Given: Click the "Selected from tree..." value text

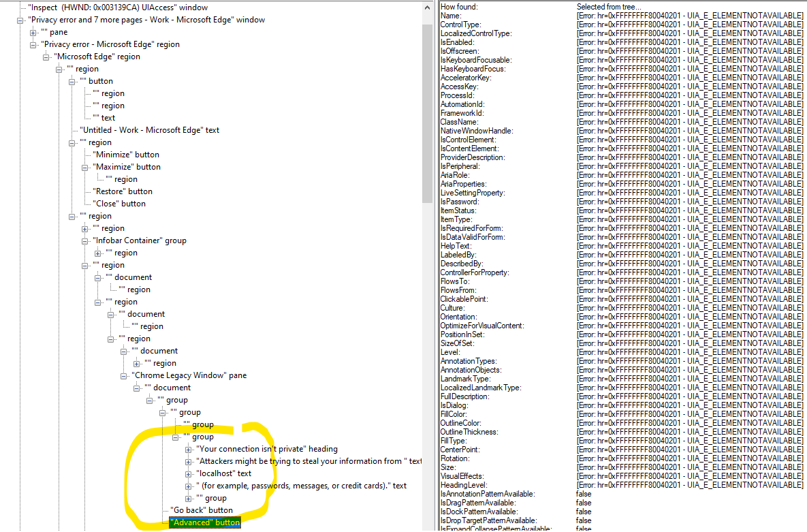Looking at the screenshot, I should tap(609, 7).
